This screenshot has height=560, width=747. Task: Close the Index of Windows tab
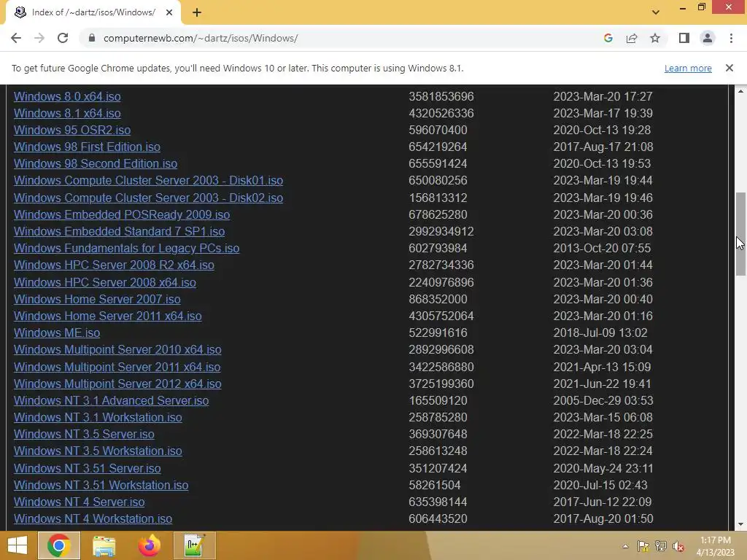pos(169,12)
